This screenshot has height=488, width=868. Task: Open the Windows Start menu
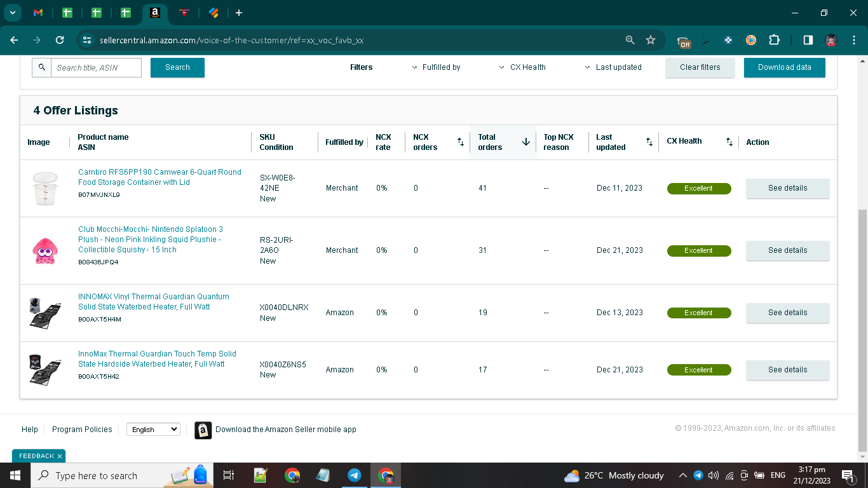(x=15, y=475)
